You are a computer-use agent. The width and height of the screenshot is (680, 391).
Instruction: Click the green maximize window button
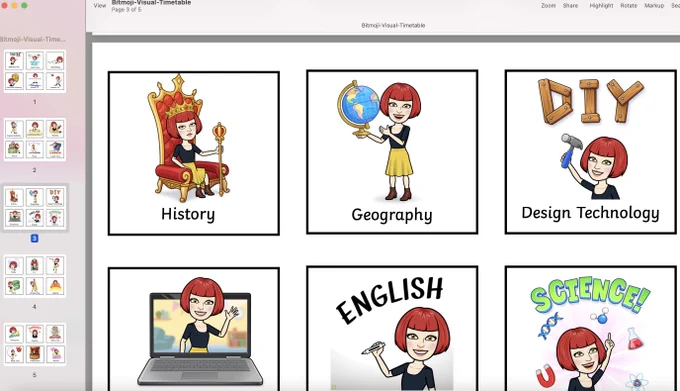point(24,6)
